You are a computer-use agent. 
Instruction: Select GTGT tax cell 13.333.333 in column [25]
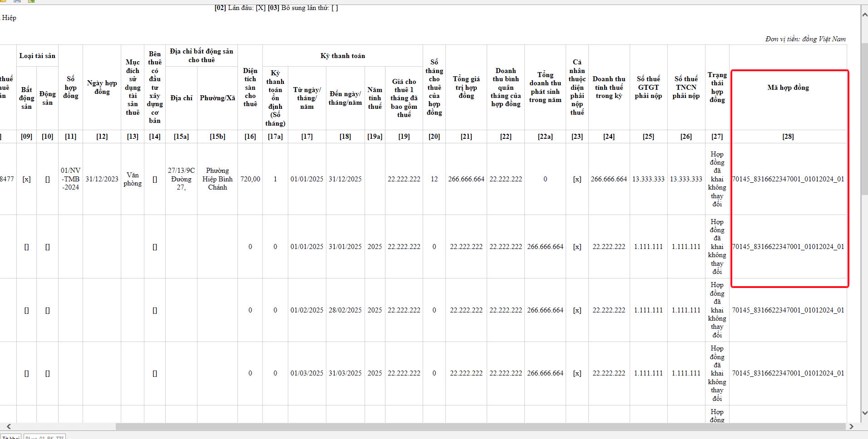648,179
